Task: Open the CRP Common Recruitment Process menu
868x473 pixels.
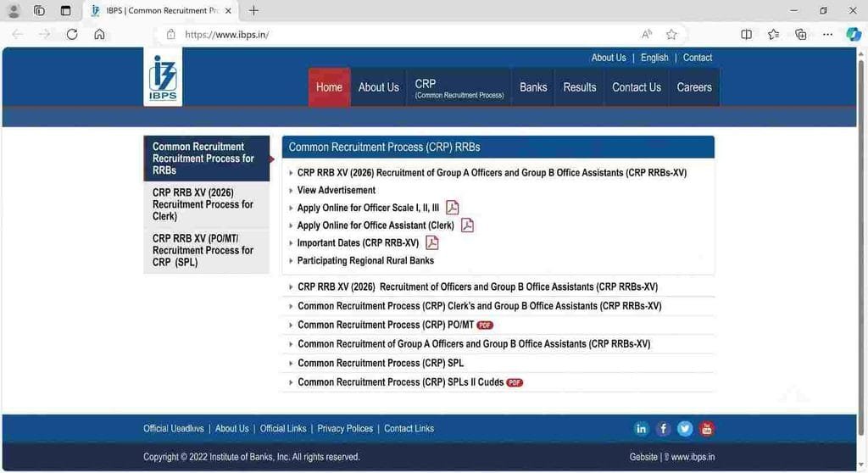Action: coord(459,87)
